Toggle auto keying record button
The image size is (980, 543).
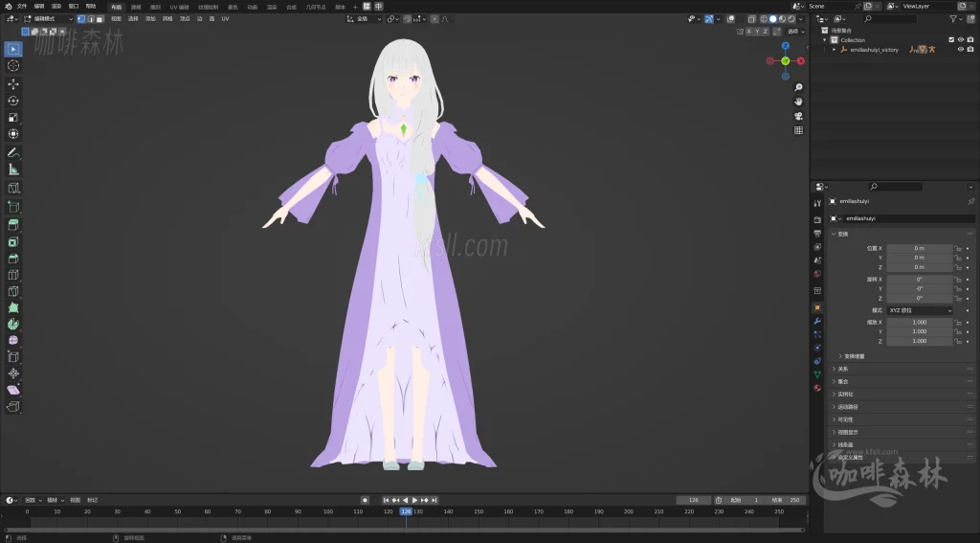365,500
